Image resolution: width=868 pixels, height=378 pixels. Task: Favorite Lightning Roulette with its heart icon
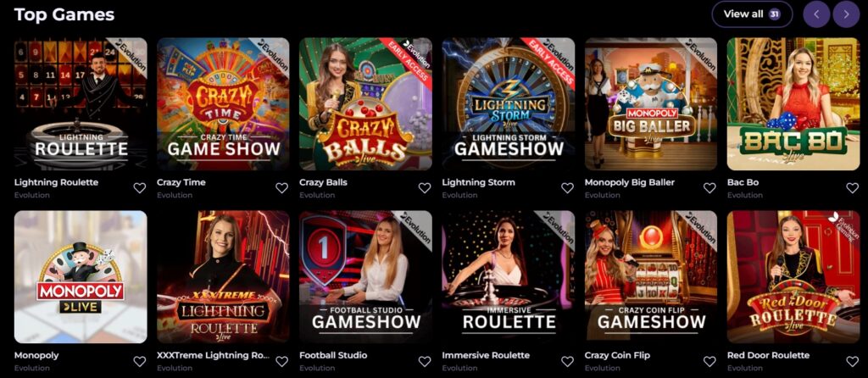pyautogui.click(x=140, y=188)
